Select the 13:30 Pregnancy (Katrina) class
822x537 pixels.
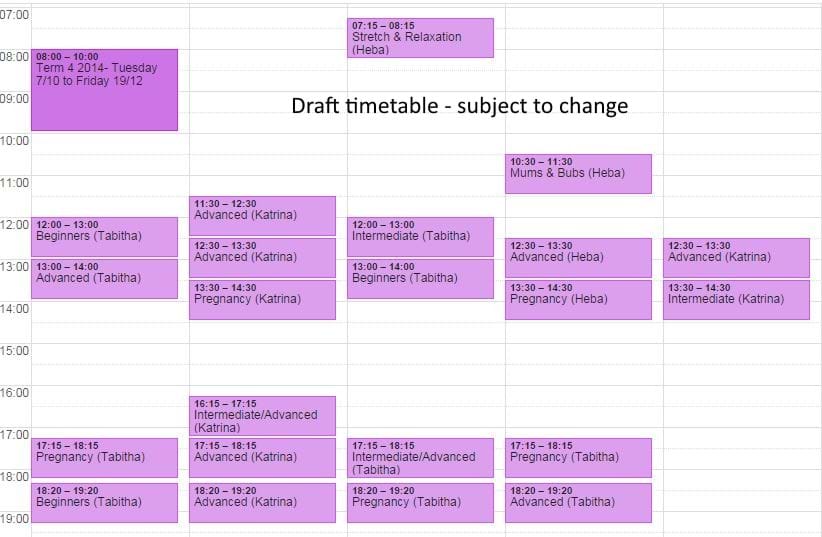point(262,300)
